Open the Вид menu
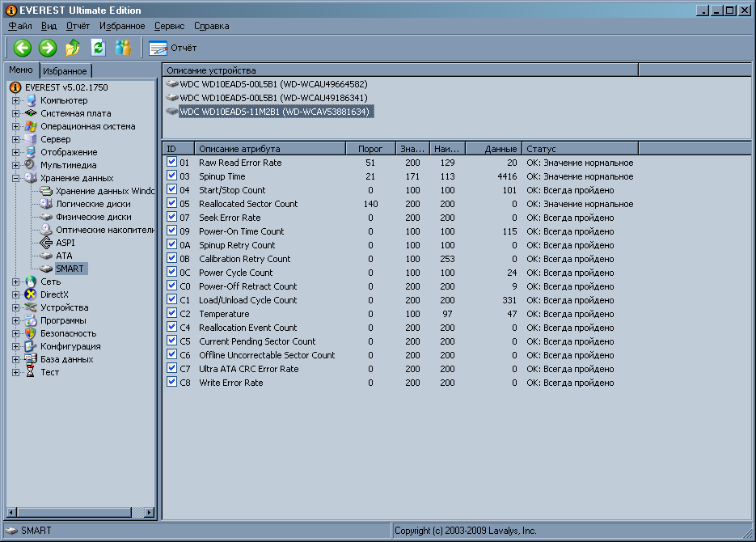 click(49, 26)
